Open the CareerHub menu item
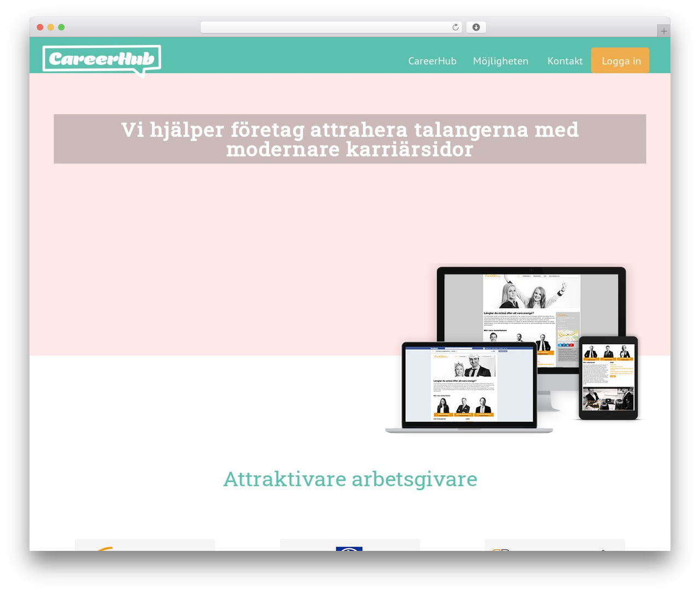 point(432,61)
